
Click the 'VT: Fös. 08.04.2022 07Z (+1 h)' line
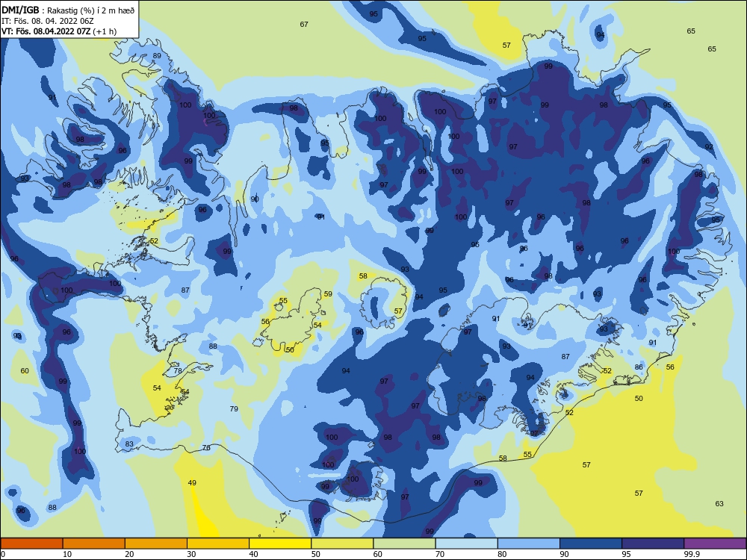pyautogui.click(x=59, y=31)
